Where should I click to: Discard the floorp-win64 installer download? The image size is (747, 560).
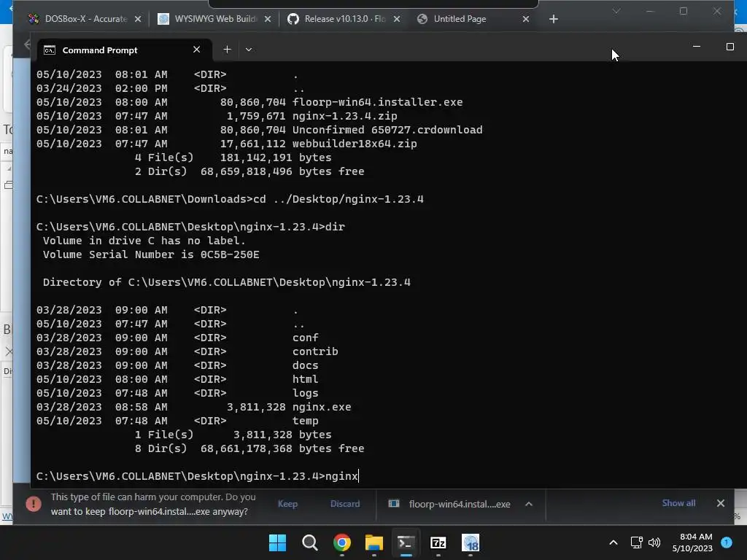pyautogui.click(x=345, y=504)
